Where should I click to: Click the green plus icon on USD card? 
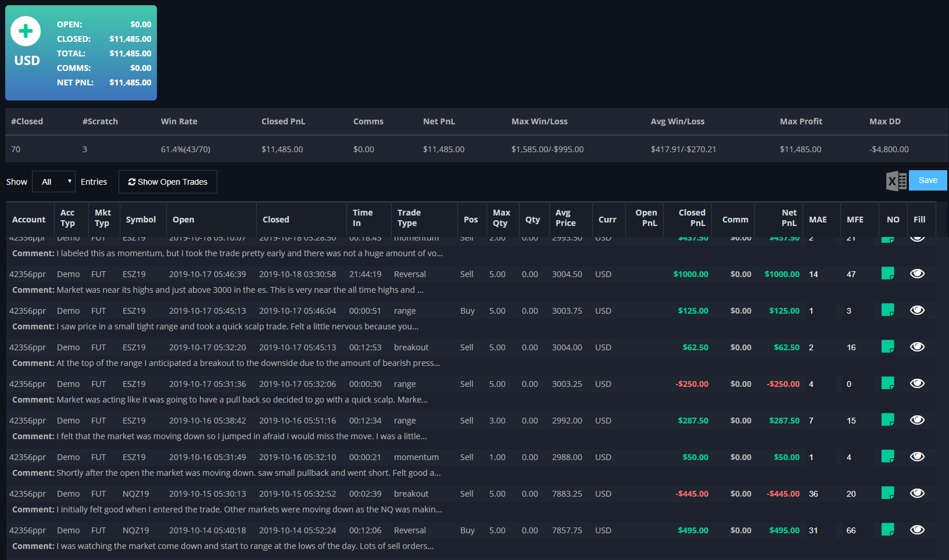pos(26,31)
